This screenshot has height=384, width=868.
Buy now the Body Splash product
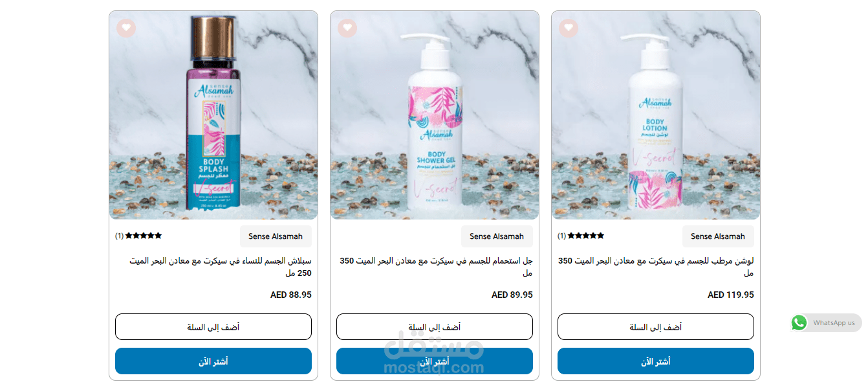(x=213, y=361)
